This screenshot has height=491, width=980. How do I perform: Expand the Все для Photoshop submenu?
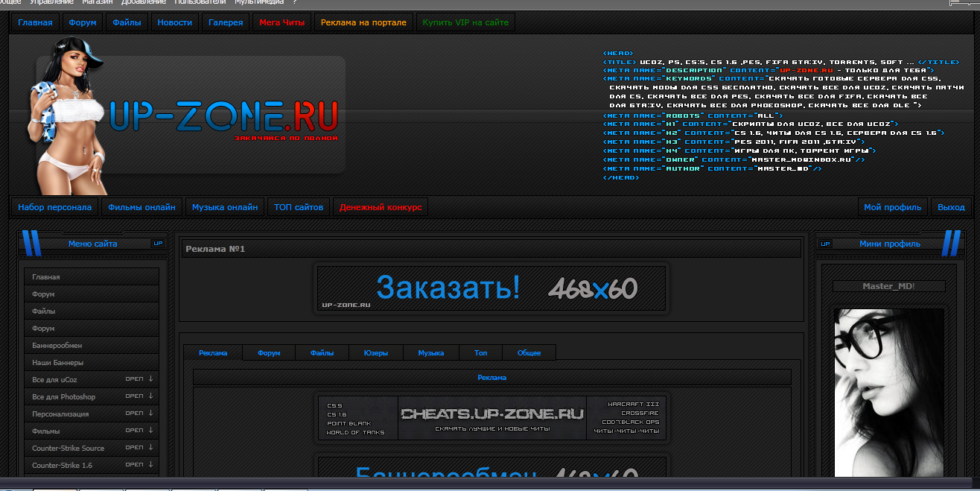coord(140,396)
